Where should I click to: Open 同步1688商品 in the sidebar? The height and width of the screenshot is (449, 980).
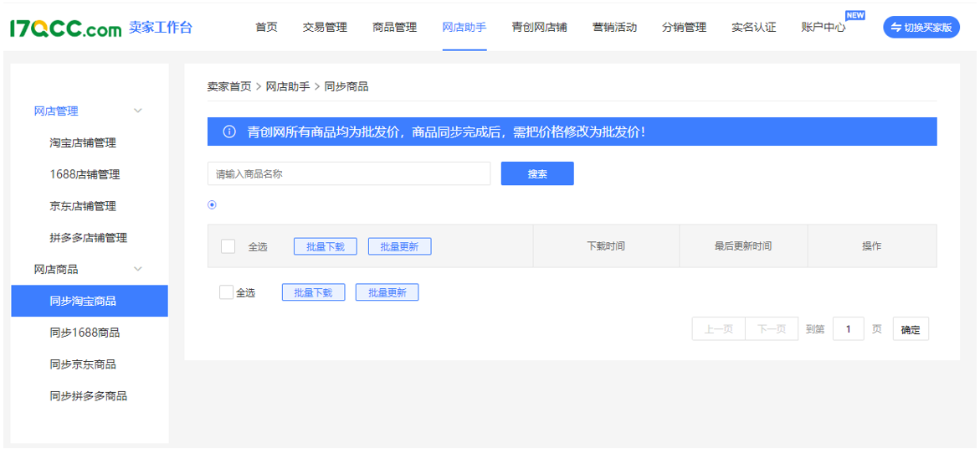click(85, 333)
